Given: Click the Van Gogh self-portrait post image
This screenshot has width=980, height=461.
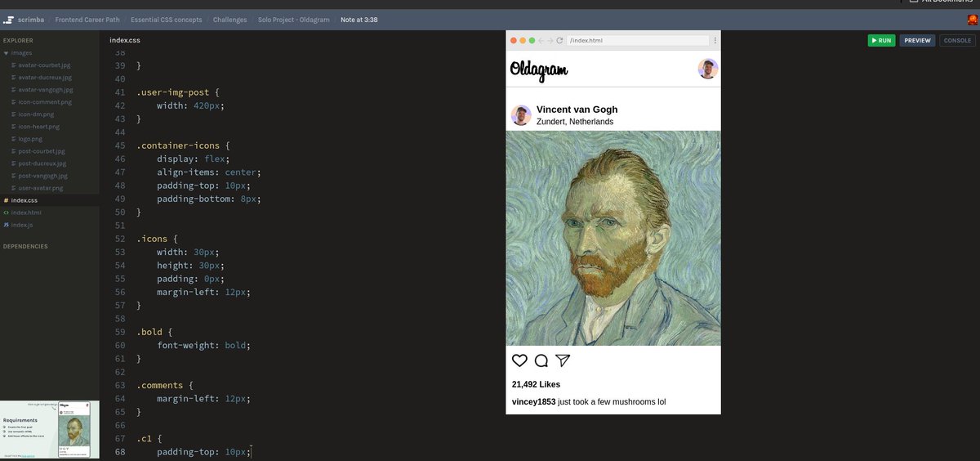Looking at the screenshot, I should (613, 238).
